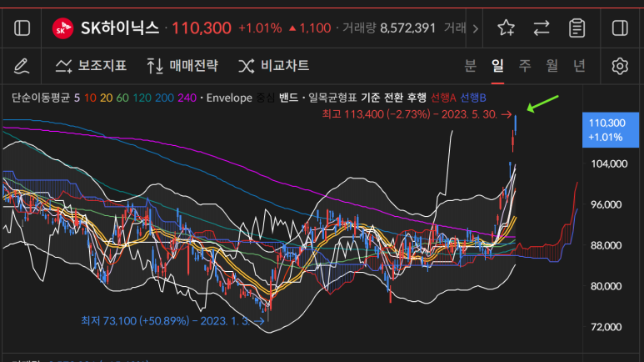Click the 88,000 price axis label
Viewport: 644px width, 362px height.
coord(607,245)
